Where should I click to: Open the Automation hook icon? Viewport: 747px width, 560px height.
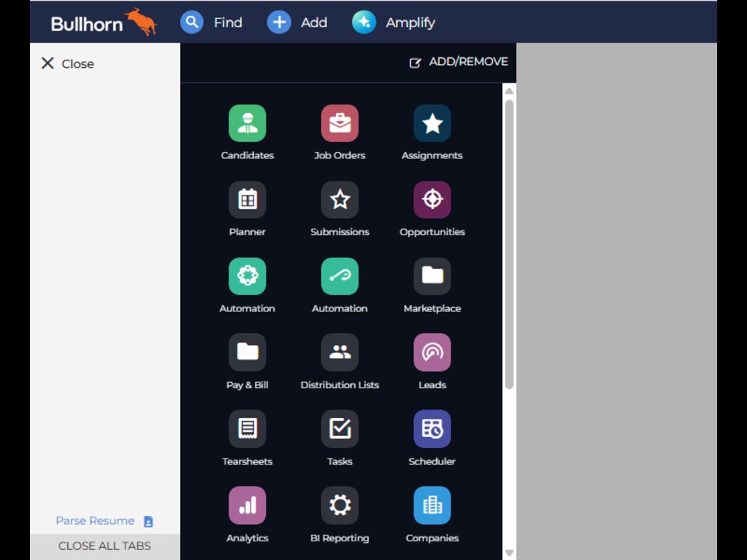[x=340, y=276]
